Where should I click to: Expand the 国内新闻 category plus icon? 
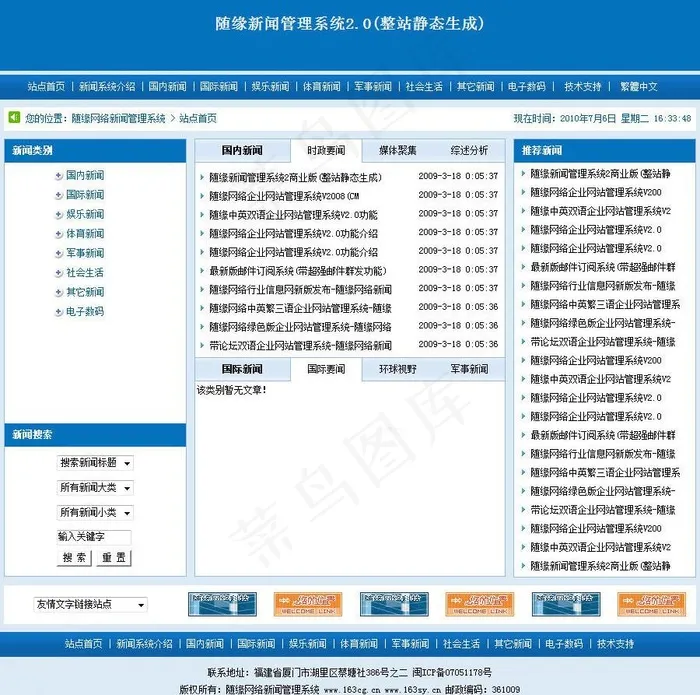59,176
